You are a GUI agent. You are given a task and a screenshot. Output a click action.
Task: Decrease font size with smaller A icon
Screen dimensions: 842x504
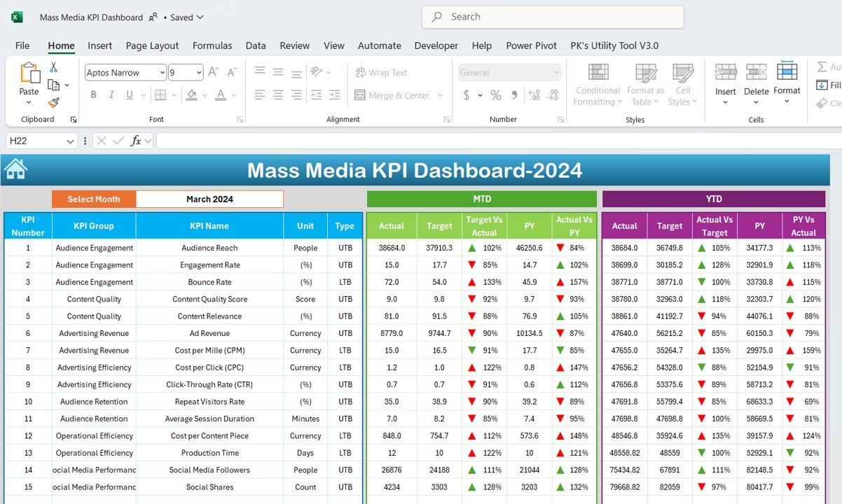tap(231, 72)
